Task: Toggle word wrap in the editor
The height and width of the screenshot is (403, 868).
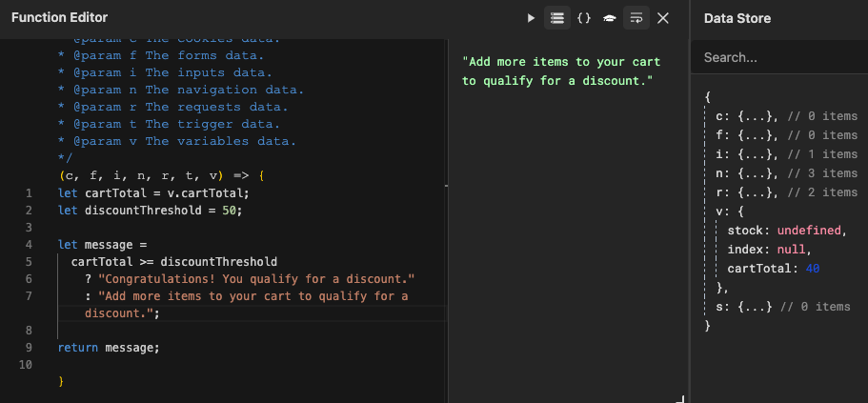Action: (636, 18)
